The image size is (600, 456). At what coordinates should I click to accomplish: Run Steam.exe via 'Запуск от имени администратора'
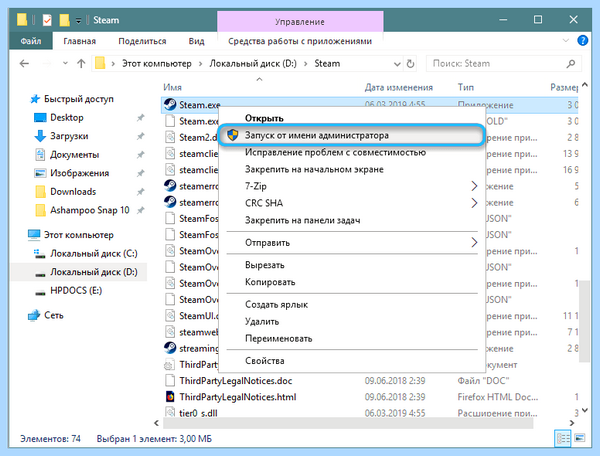click(x=351, y=135)
